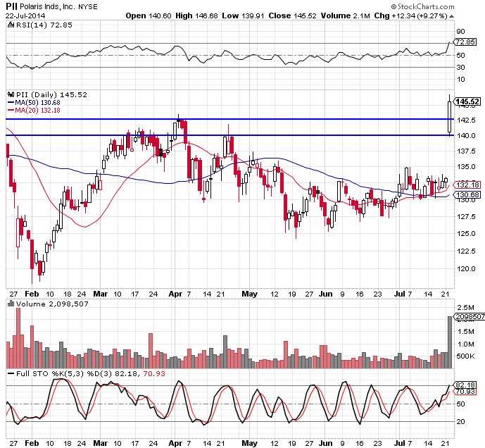Click the 82.18 stochastic %K value tag
The width and height of the screenshot is (485, 448).
(x=465, y=385)
